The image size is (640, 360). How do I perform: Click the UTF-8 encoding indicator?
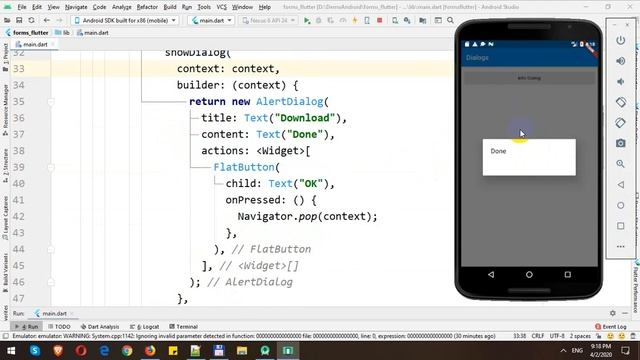557,336
